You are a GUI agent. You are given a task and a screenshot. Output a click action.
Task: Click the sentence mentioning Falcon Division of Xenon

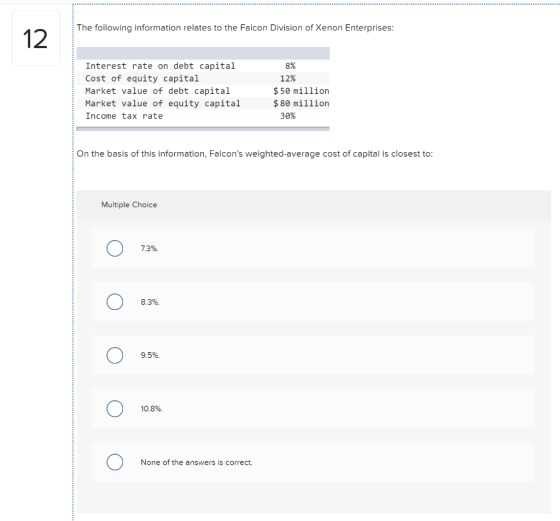pos(235,28)
